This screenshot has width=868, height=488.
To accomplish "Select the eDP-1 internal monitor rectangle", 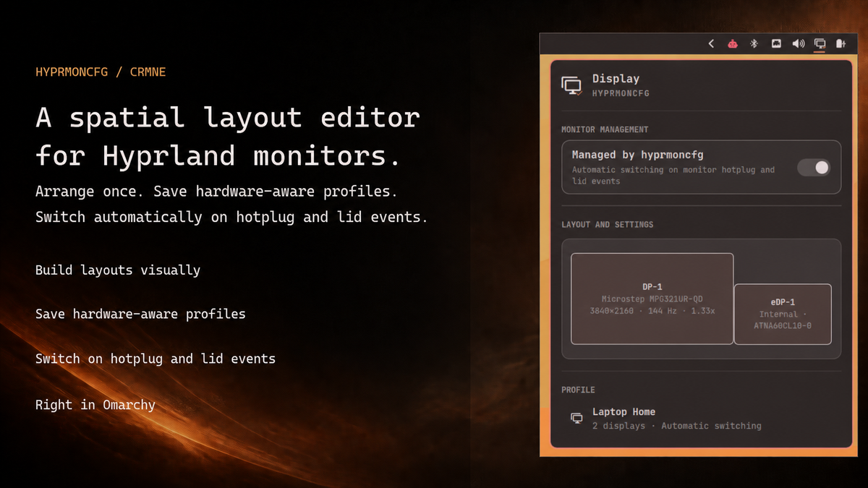I will [x=783, y=314].
